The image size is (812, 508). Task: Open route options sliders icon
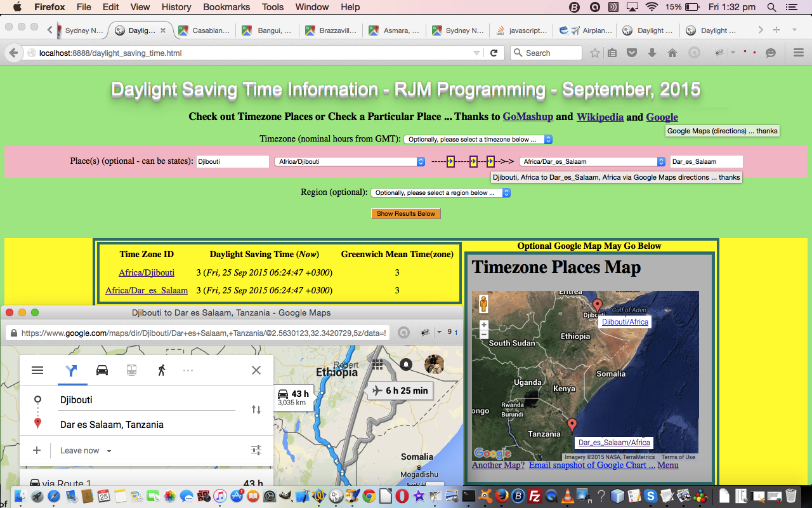click(x=256, y=450)
